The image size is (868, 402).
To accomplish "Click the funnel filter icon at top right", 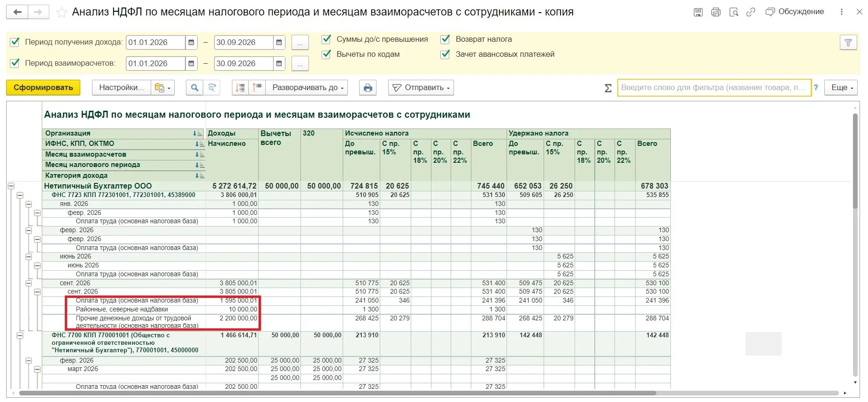I will pos(848,43).
